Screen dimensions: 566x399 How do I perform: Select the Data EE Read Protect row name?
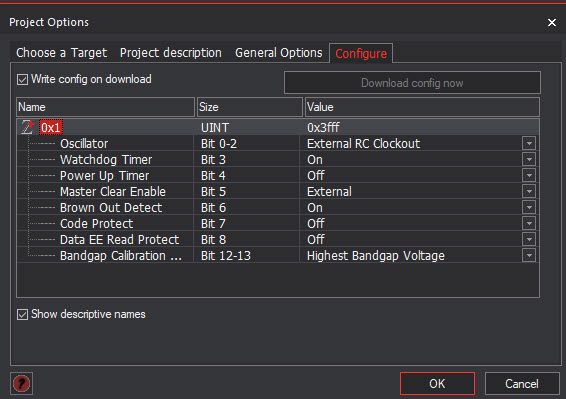coord(119,240)
